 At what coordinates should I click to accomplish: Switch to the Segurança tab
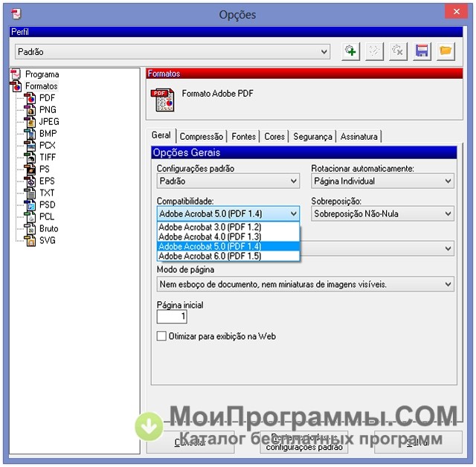pos(312,137)
